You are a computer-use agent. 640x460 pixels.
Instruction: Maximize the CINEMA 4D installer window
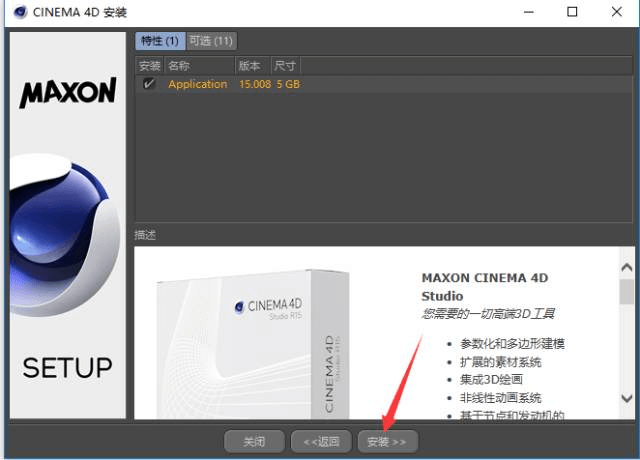(572, 12)
